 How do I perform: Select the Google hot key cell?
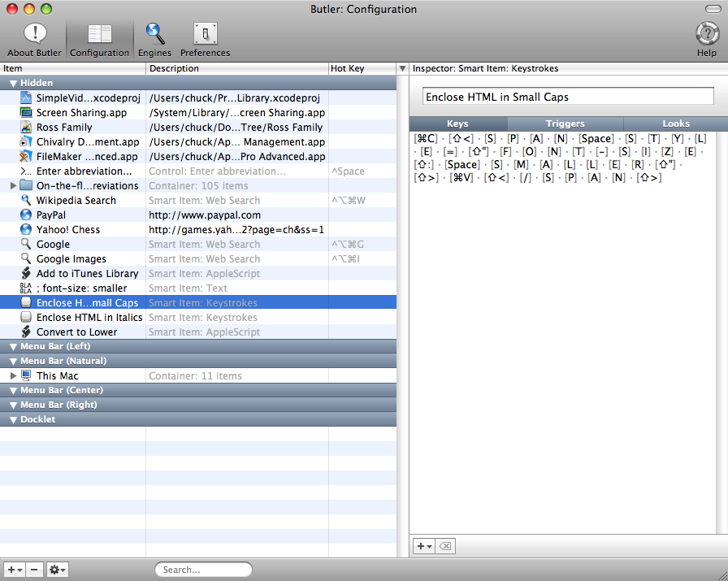coord(362,245)
